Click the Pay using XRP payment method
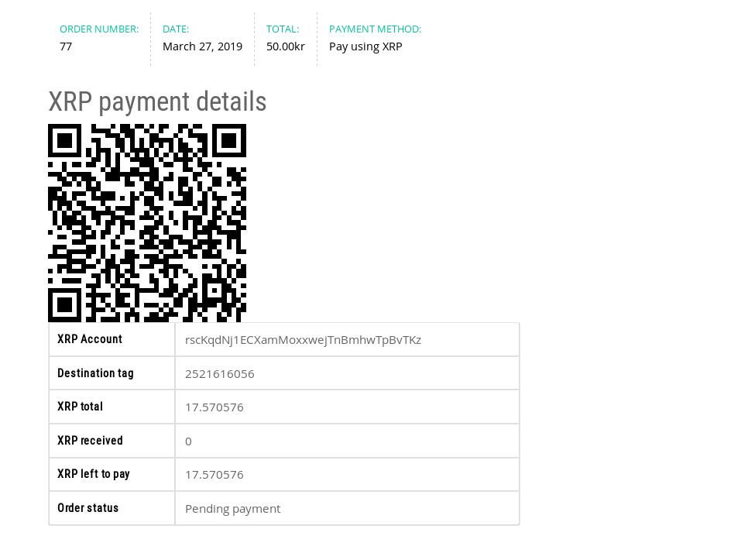This screenshot has width=755, height=560. [365, 46]
